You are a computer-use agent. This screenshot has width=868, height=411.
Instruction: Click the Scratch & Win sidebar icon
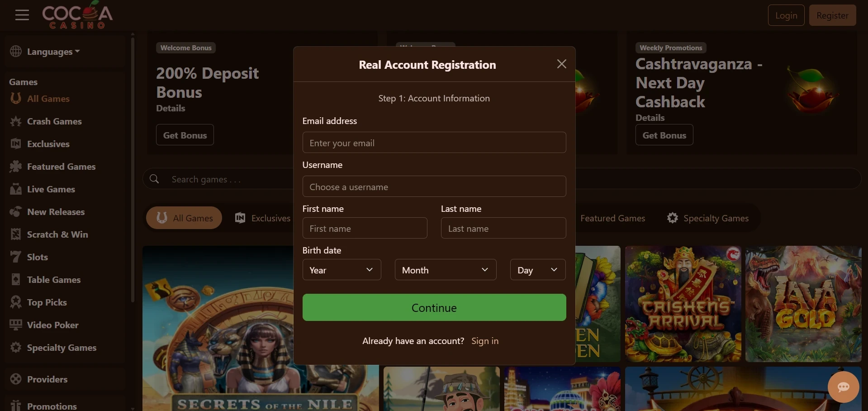[16, 234]
